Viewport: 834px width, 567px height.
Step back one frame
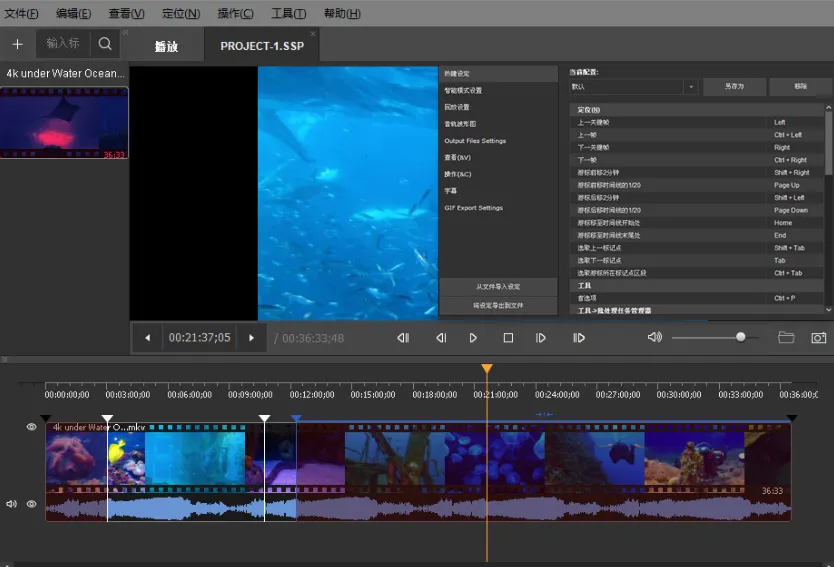click(x=440, y=338)
